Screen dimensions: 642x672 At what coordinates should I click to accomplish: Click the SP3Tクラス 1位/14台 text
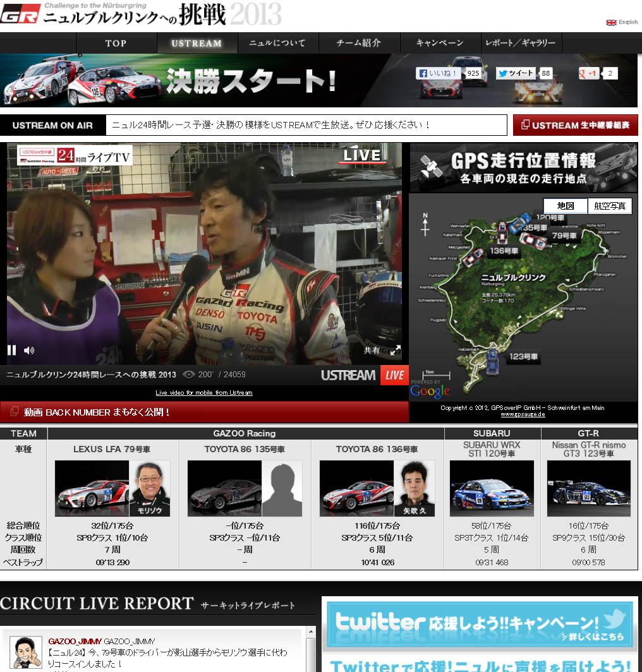point(492,538)
